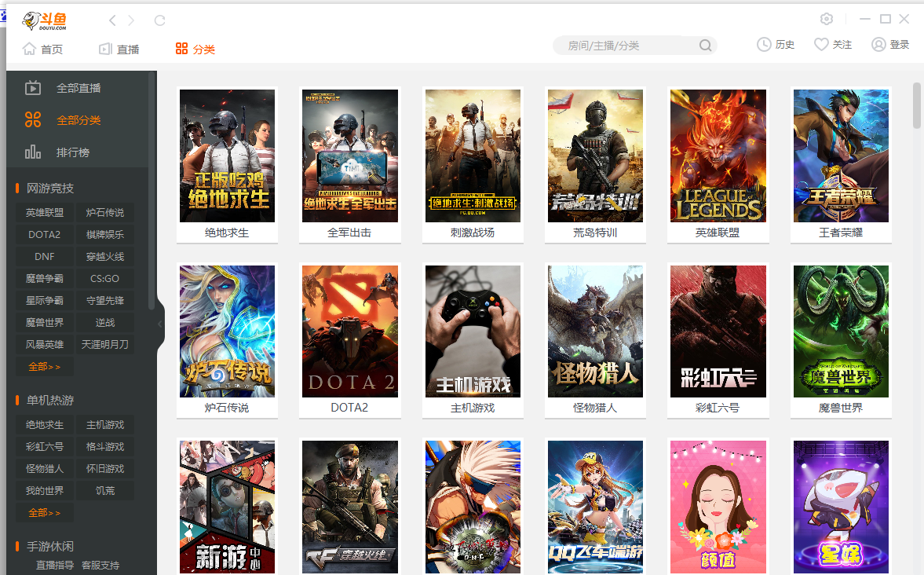Open 客服支持 link

(x=100, y=565)
